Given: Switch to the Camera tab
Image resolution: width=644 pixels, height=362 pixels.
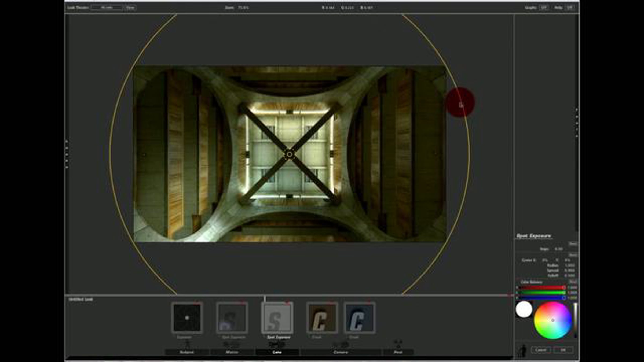Looking at the screenshot, I should click(341, 352).
